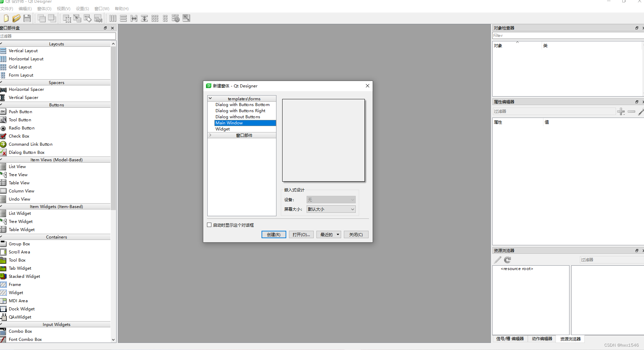The width and height of the screenshot is (644, 350).
Task: Click the Open file folder icon
Action: (x=16, y=18)
